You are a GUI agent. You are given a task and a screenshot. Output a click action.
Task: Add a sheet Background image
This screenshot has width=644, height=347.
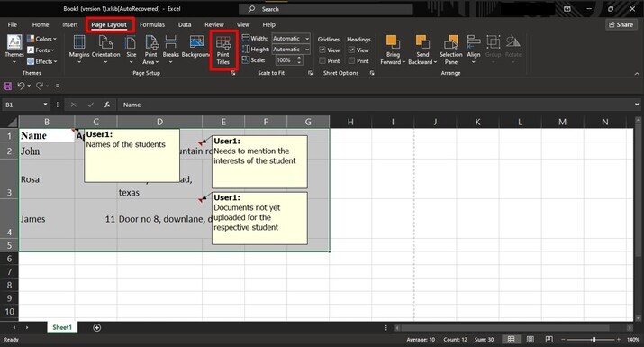[x=196, y=47]
